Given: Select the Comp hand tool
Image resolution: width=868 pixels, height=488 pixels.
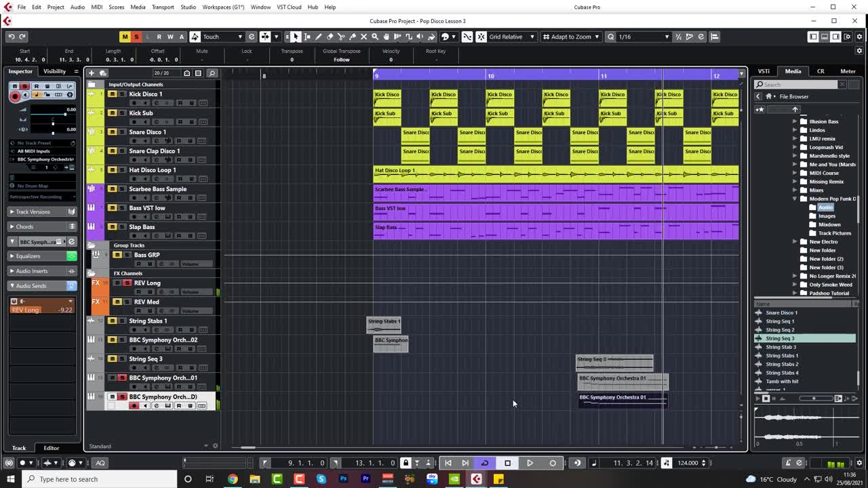Looking at the screenshot, I should 387,37.
